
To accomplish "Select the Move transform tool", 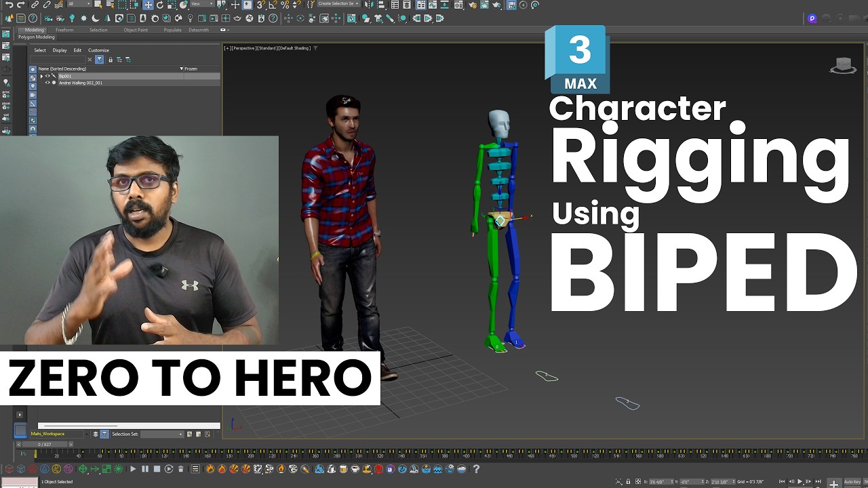I will pyautogui.click(x=148, y=5).
